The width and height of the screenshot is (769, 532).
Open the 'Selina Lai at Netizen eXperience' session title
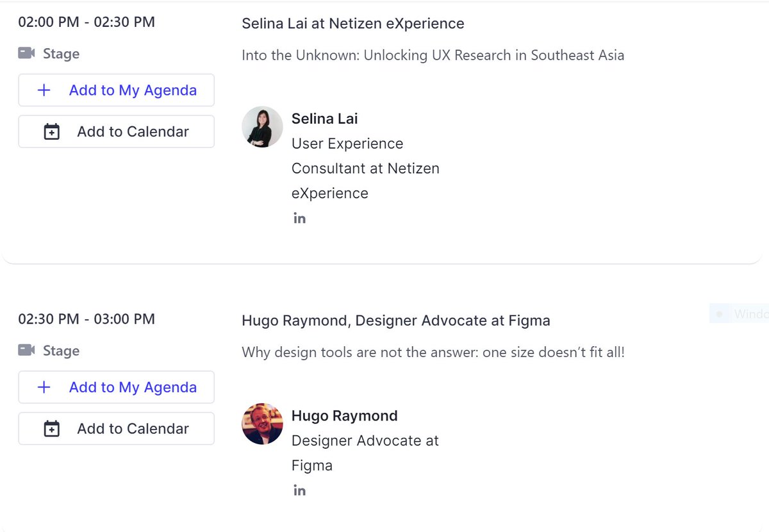pos(352,24)
